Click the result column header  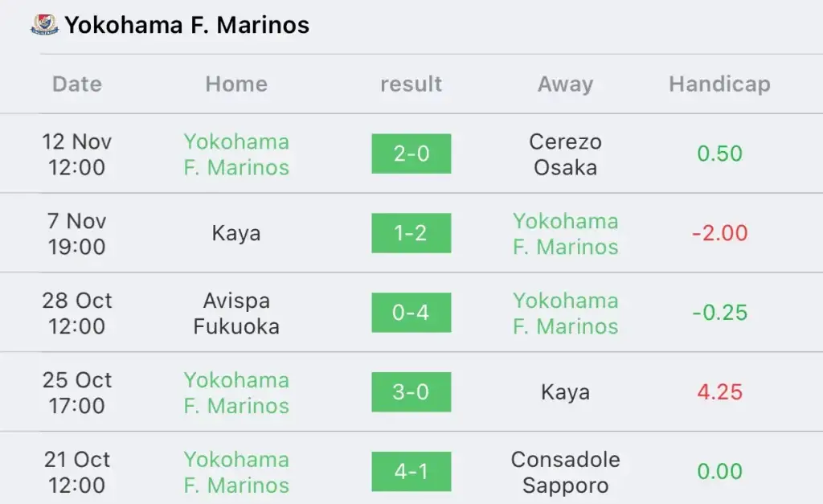(411, 84)
